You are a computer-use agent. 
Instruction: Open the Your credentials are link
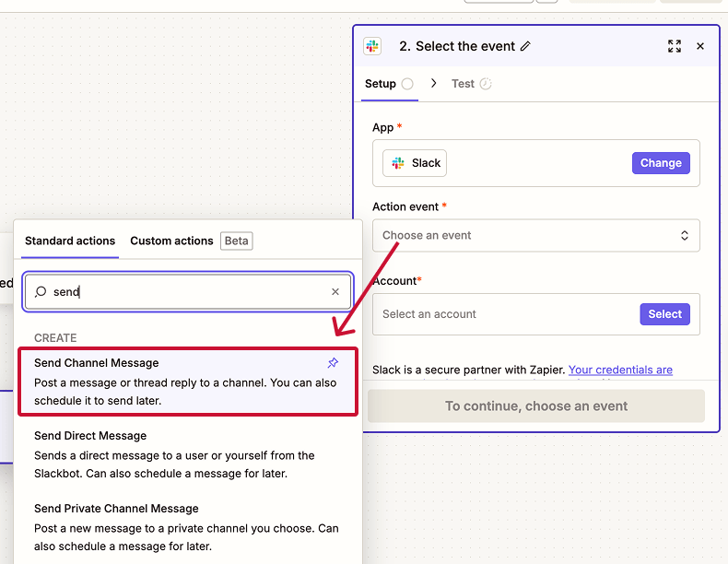coord(620,370)
